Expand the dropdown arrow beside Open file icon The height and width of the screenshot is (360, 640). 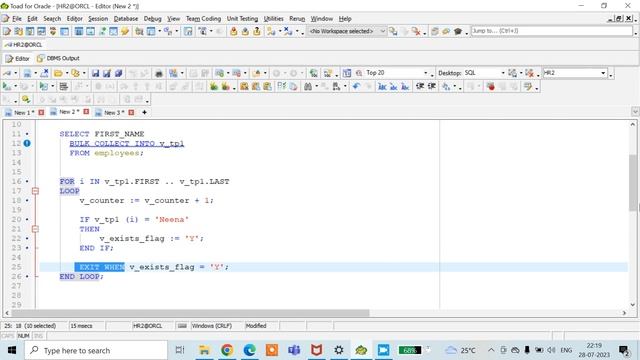(67, 73)
